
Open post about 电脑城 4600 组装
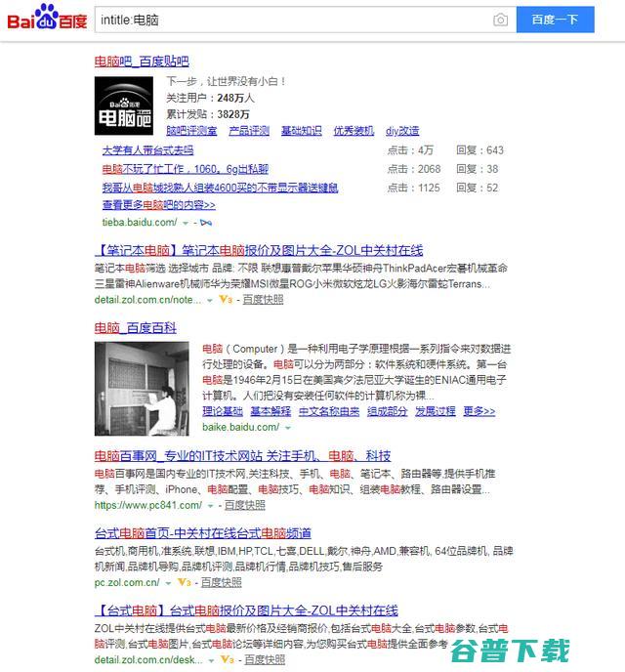220,188
